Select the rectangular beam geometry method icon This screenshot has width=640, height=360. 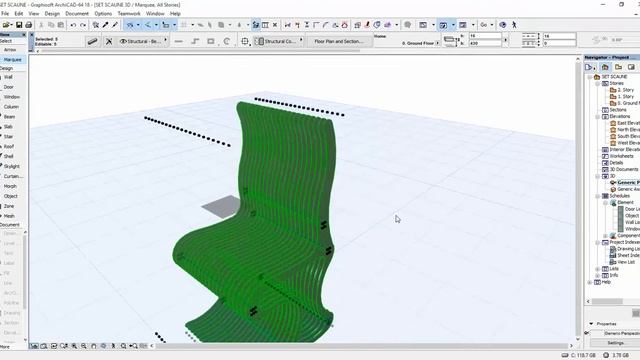pos(211,41)
